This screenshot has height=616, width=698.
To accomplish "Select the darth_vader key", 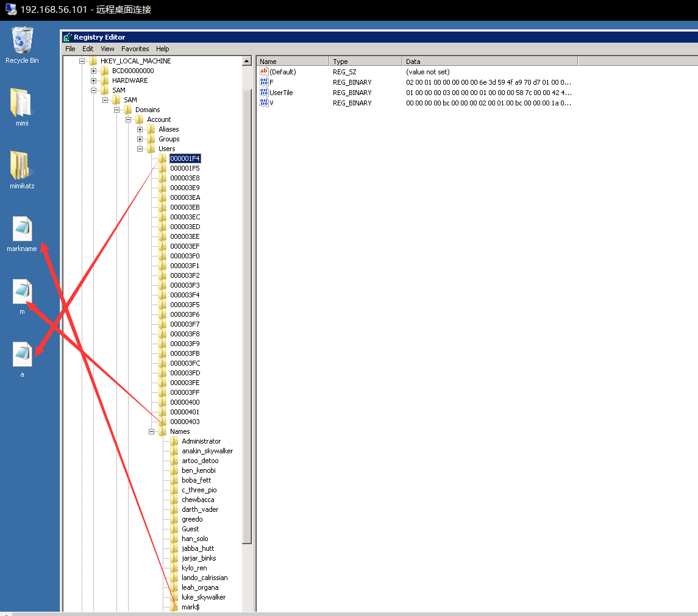I will 200,509.
